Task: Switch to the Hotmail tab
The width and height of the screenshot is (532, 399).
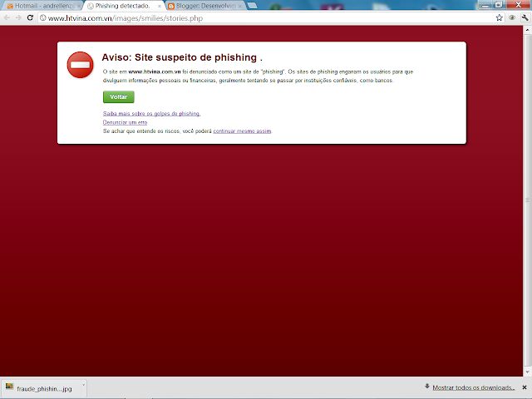Action: point(43,6)
